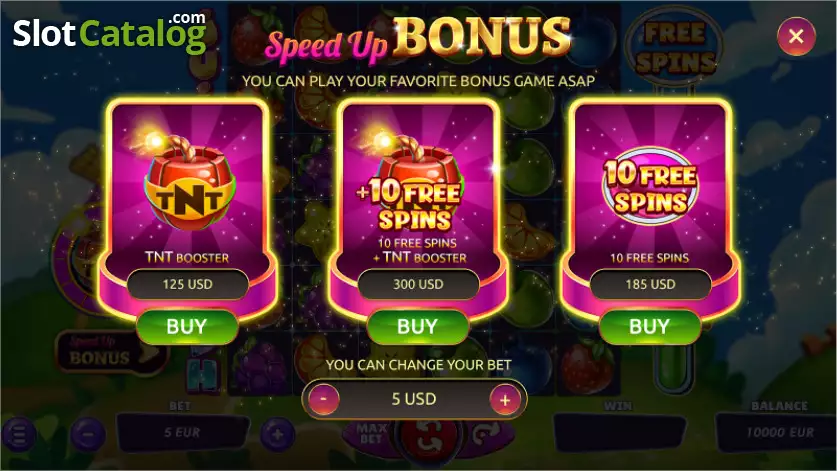Select the 185 USD price label
This screenshot has height=471, width=837.
click(650, 284)
